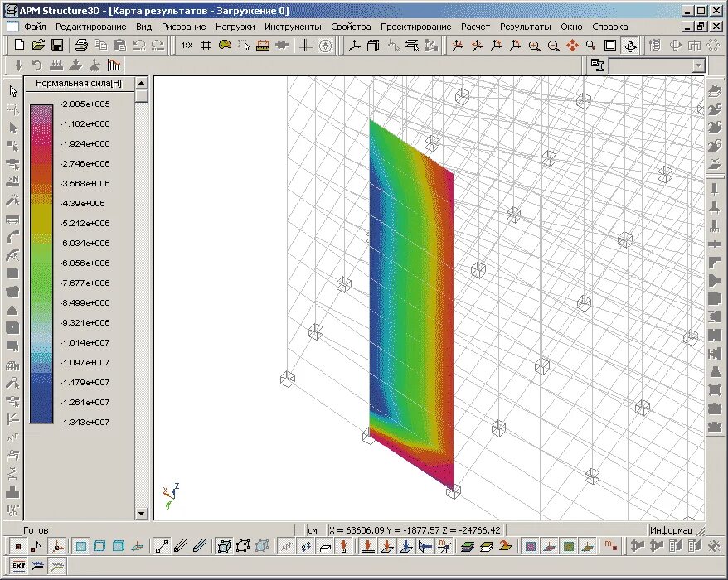
Task: Click the -2.805e+005 legend value
Action: [85, 104]
